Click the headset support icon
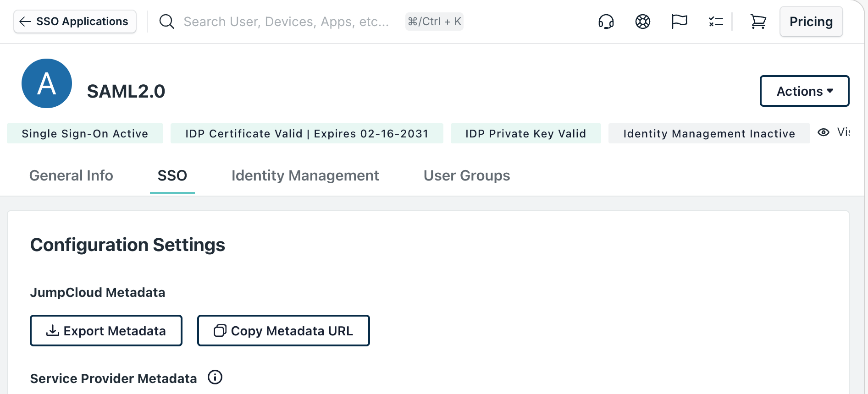Image resolution: width=868 pixels, height=394 pixels. point(606,22)
